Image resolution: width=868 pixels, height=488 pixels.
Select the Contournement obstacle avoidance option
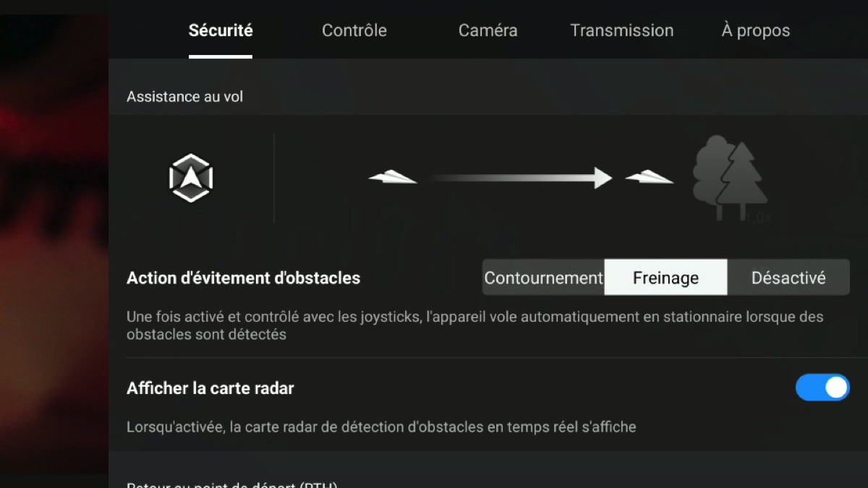(x=543, y=278)
